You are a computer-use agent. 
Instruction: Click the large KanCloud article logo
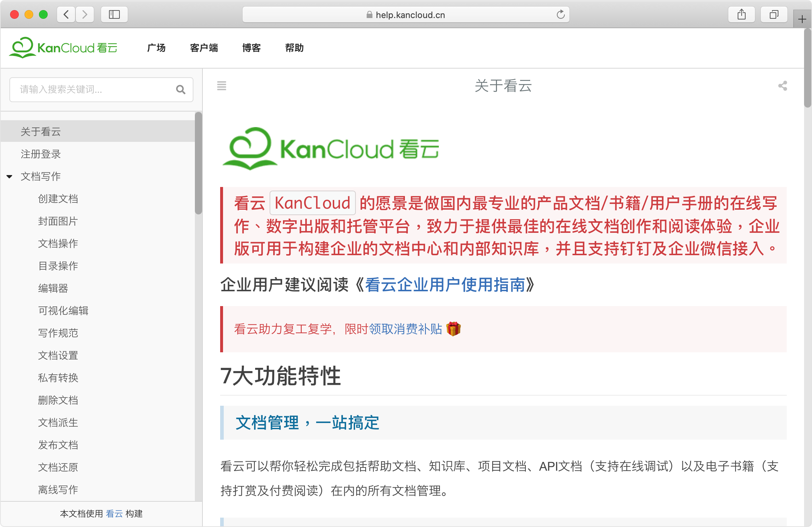[x=331, y=149]
